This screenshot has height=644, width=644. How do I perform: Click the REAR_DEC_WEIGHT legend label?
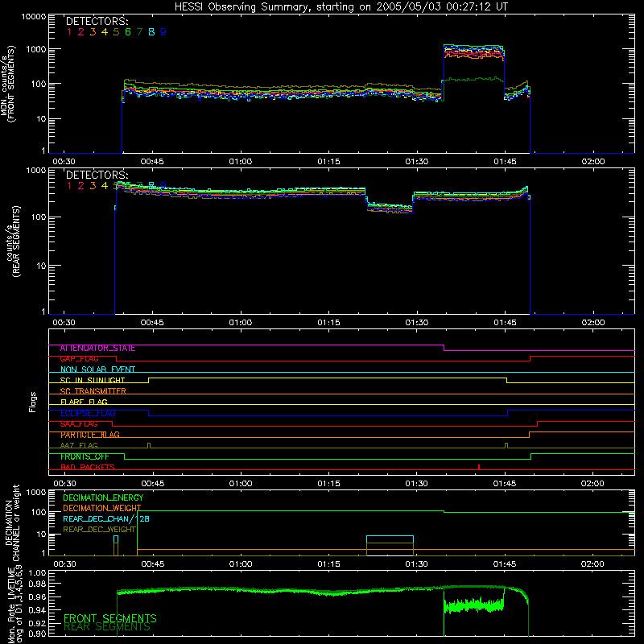99,530
